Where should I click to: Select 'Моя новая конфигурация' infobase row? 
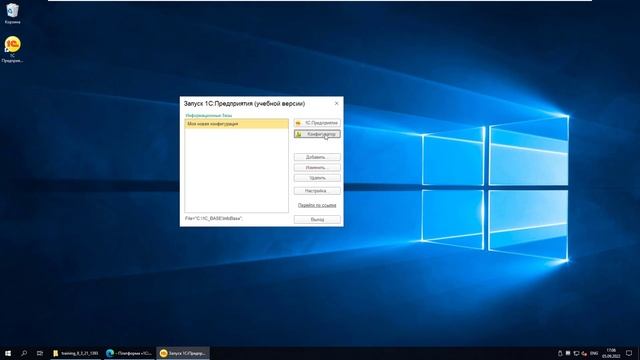pos(236,124)
